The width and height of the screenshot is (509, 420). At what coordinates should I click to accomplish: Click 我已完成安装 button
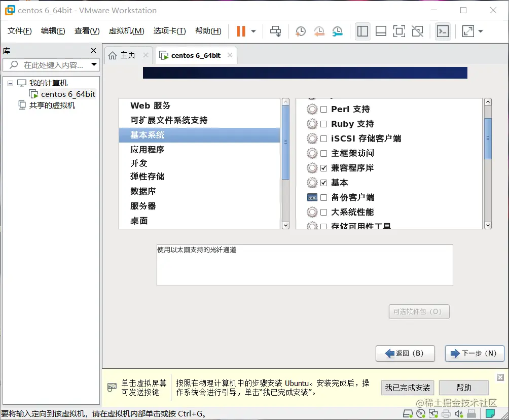click(x=408, y=388)
